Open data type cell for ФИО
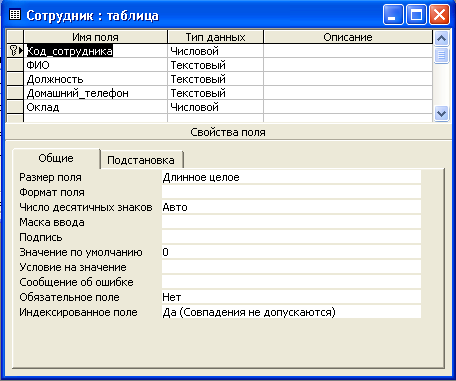Viewport: 456px width, 381px height. 215,65
